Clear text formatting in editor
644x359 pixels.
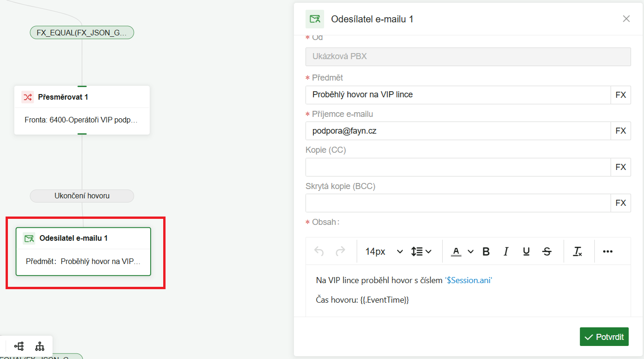578,251
